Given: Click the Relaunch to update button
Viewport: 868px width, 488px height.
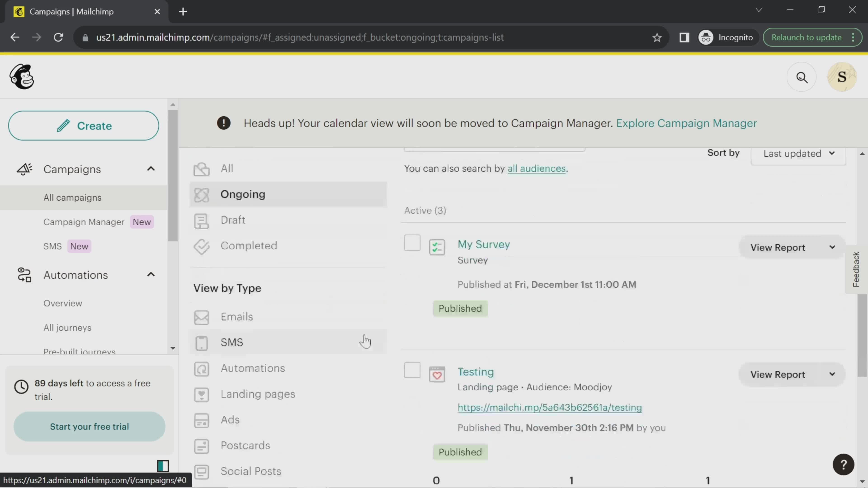Looking at the screenshot, I should coord(806,37).
